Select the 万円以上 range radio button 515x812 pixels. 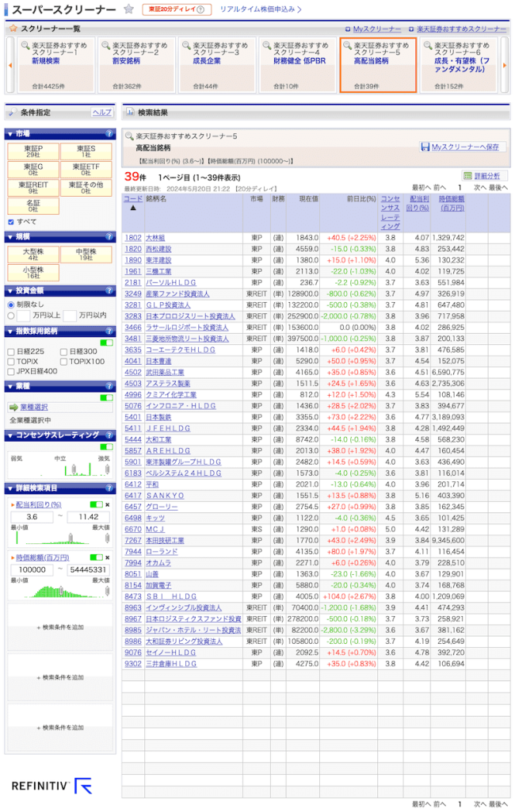point(11,316)
